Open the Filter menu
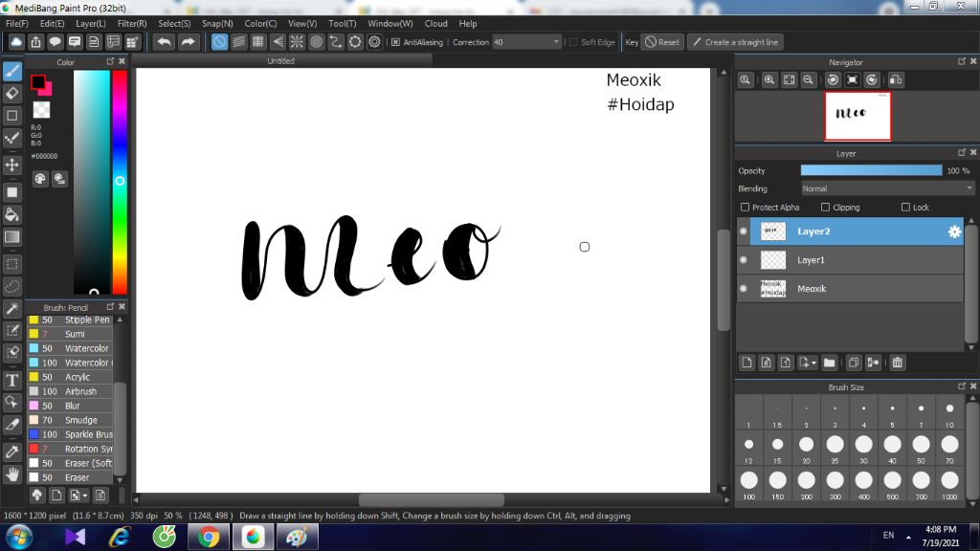The image size is (980, 551). 132,23
